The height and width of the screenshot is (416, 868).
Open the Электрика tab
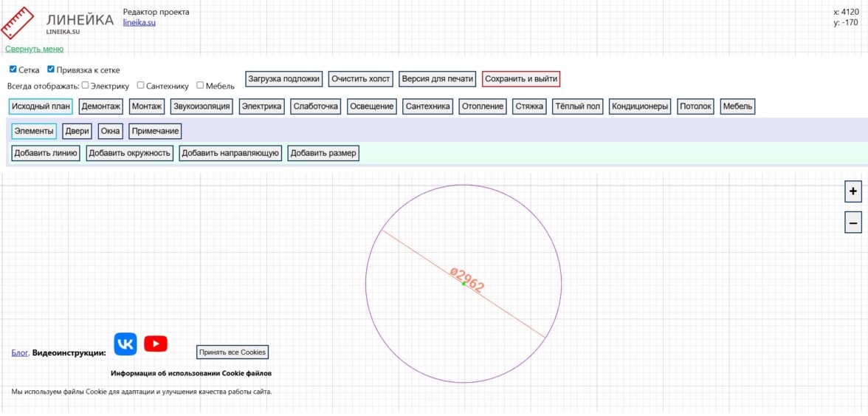click(x=262, y=106)
